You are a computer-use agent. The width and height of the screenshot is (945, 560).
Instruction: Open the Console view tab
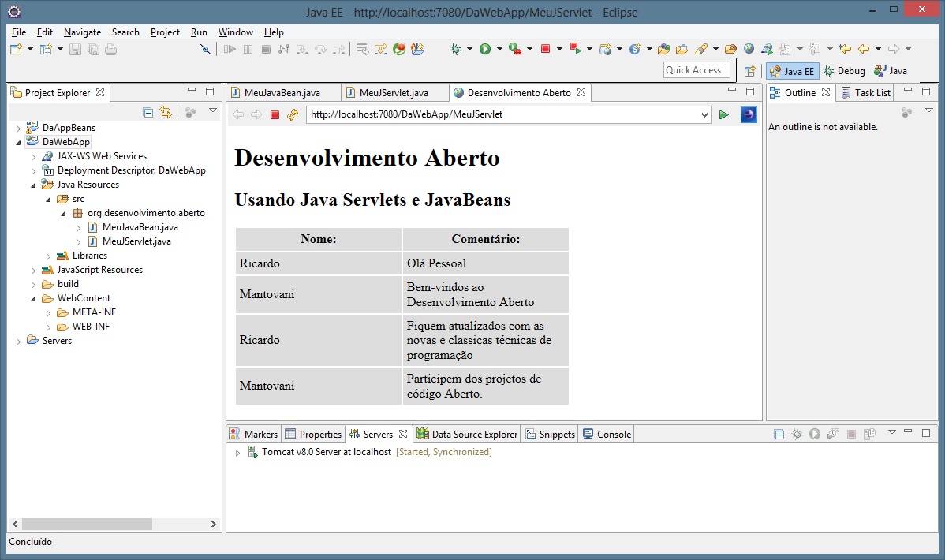pyautogui.click(x=607, y=435)
